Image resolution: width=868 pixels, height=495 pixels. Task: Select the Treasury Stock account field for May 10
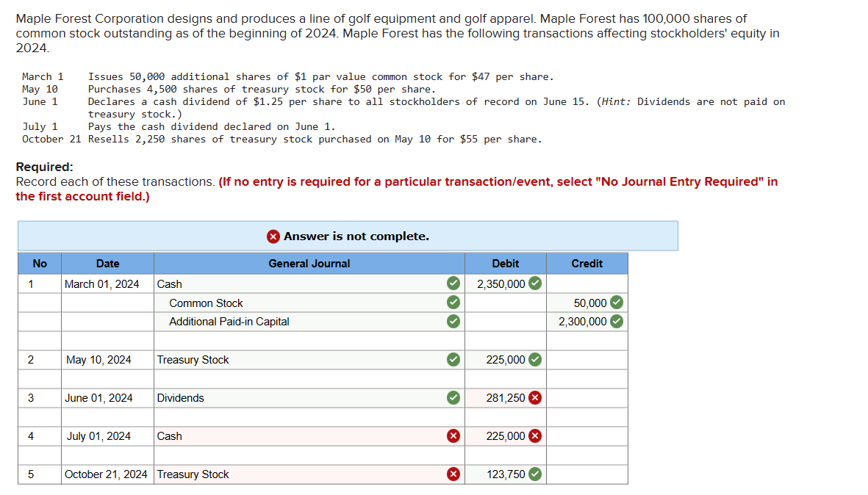tap(309, 359)
